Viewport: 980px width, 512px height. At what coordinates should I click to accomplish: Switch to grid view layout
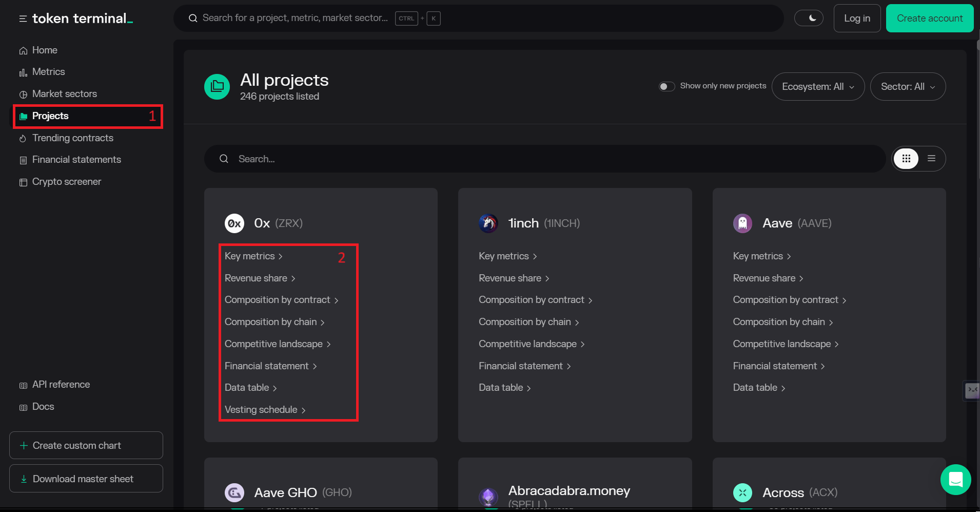(x=906, y=159)
